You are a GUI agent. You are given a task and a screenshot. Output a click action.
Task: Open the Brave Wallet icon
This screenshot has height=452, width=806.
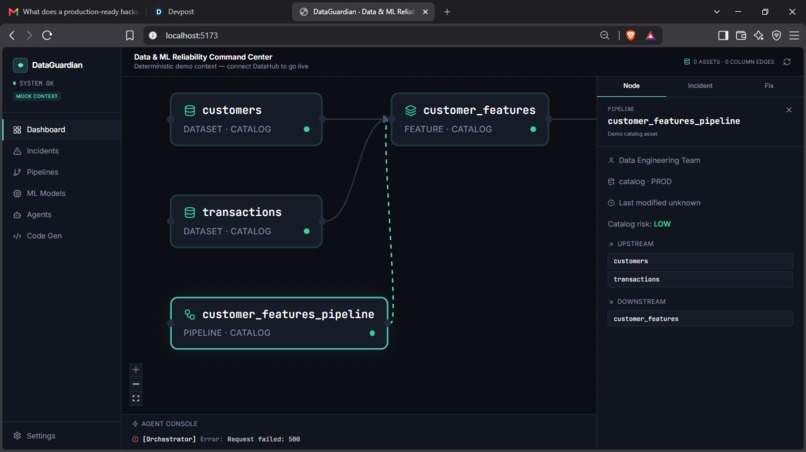[x=741, y=35]
